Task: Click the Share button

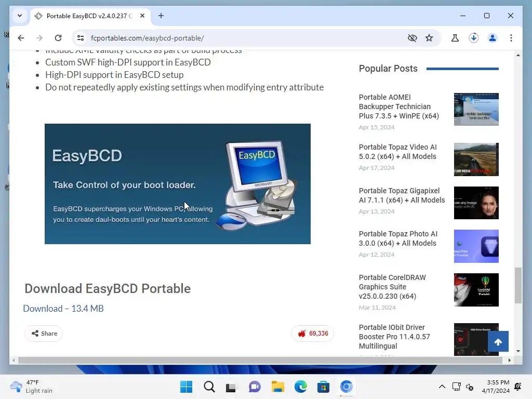Action: (44, 334)
